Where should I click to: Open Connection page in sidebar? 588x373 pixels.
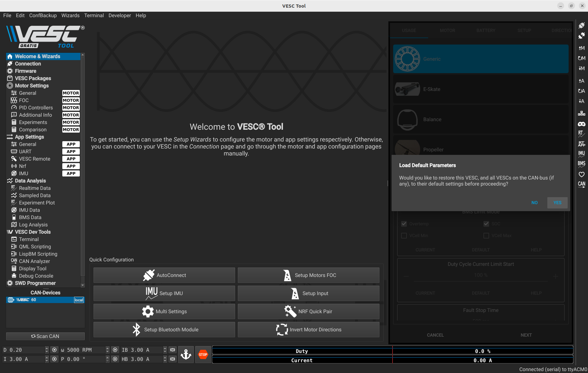[43, 64]
